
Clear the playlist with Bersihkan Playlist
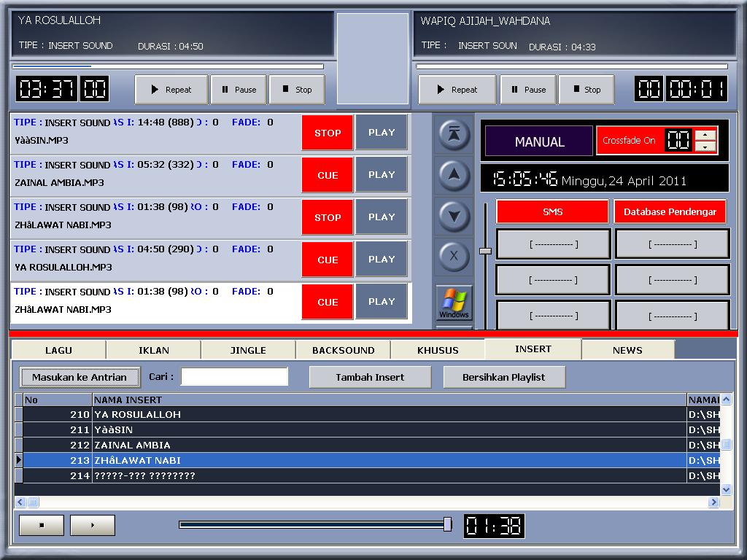pyautogui.click(x=503, y=377)
